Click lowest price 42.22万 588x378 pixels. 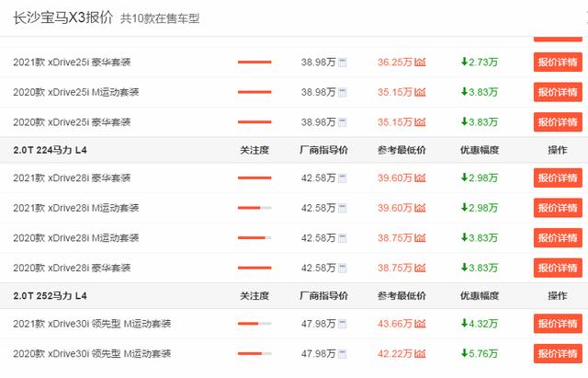[395, 353]
